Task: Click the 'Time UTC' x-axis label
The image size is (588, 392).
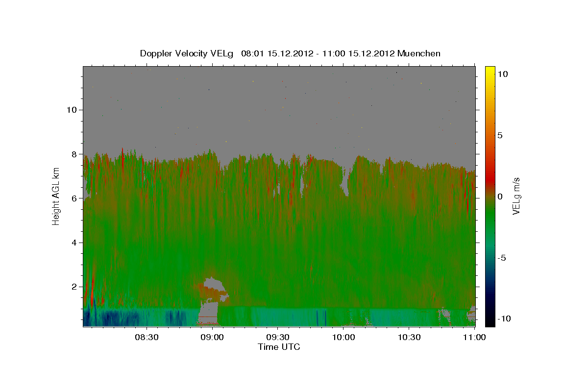Action: click(x=279, y=347)
